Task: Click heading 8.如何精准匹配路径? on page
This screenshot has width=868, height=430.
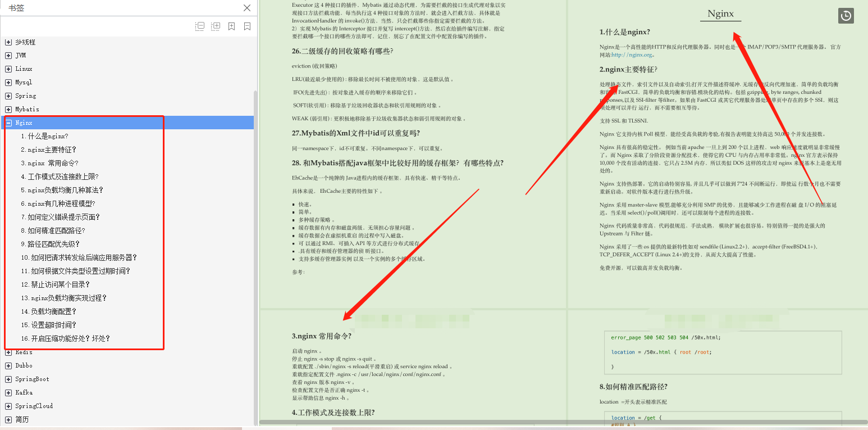Action: tap(633, 387)
